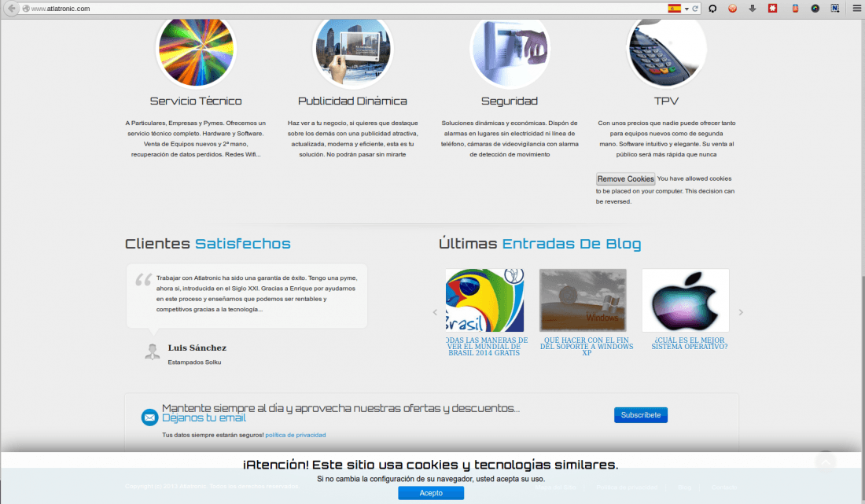Open the dropdown arrow next to the flag

686,9
